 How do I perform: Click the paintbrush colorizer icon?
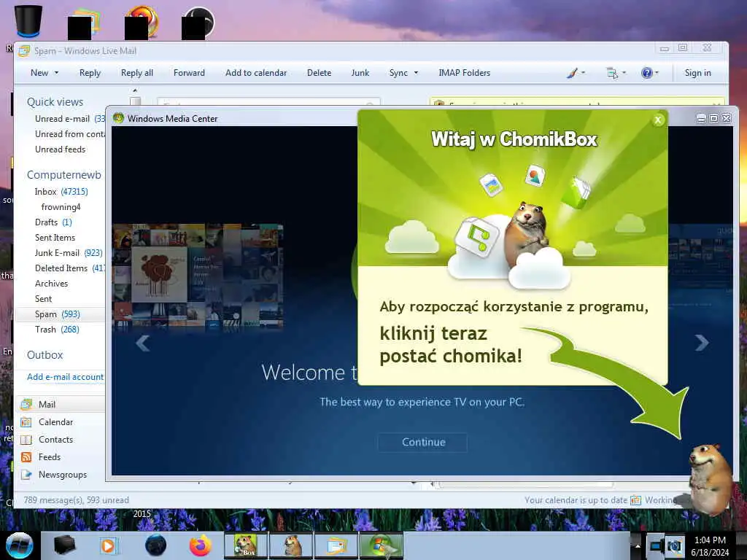click(x=572, y=73)
